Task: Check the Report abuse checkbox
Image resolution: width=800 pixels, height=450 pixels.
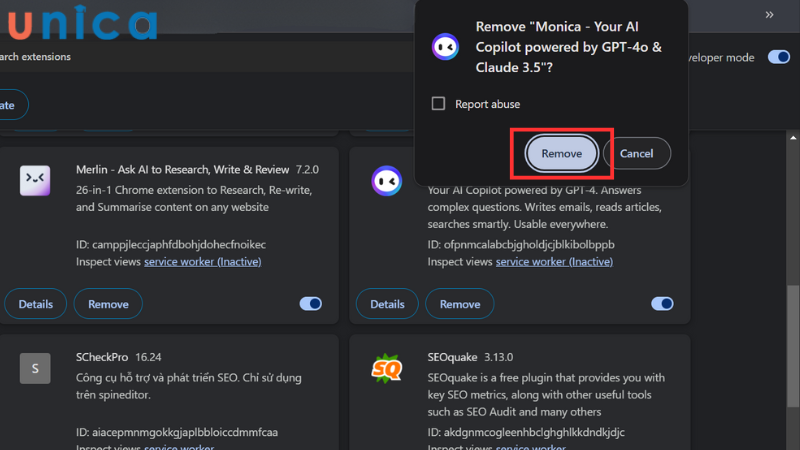Action: 438,104
